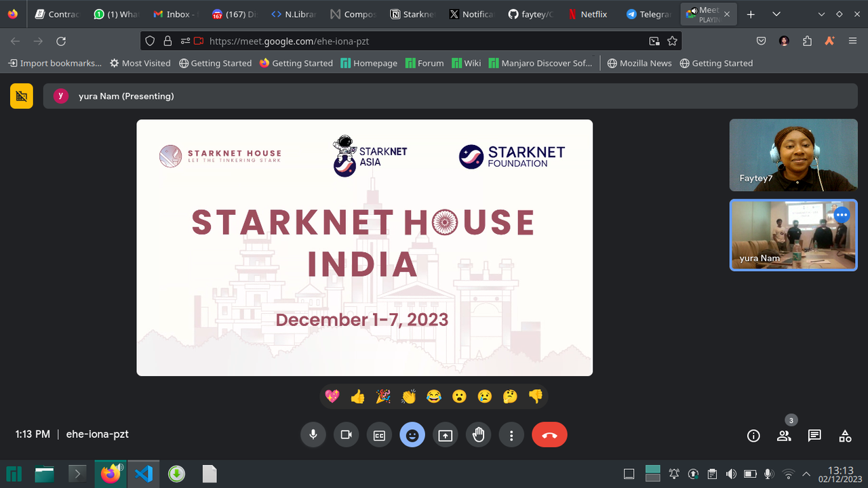Open meeting details info icon
868x488 pixels.
click(x=753, y=436)
